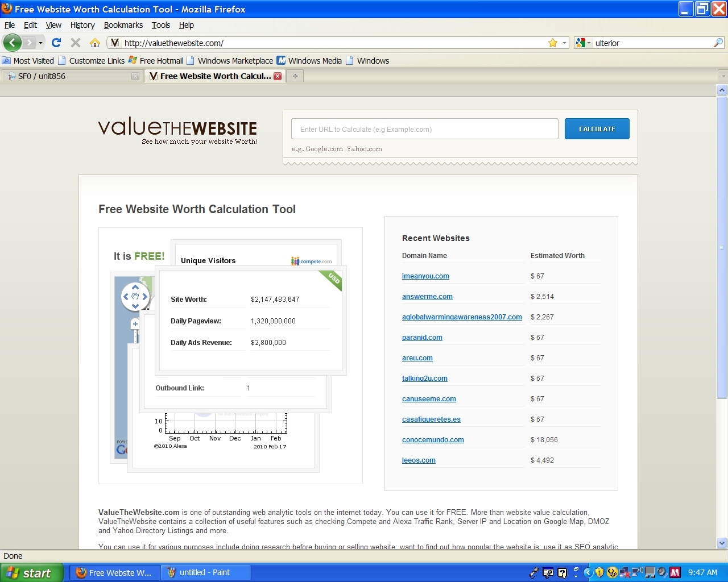Switch to the SF0 / unit856 tab
Viewport: 728px width, 582px height.
click(x=68, y=76)
